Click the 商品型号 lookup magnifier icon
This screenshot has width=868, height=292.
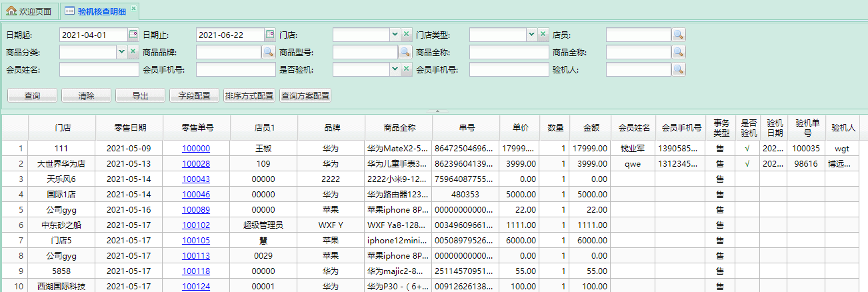pos(405,52)
